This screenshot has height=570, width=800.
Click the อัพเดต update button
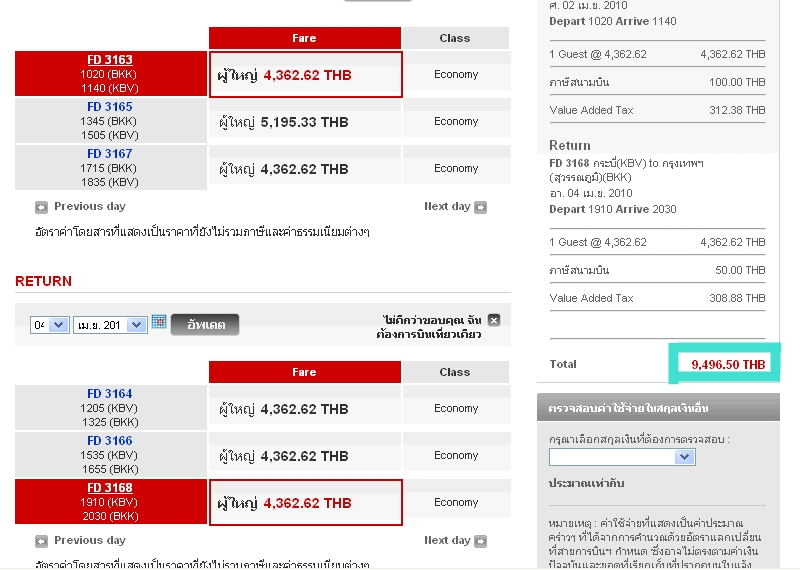205,325
